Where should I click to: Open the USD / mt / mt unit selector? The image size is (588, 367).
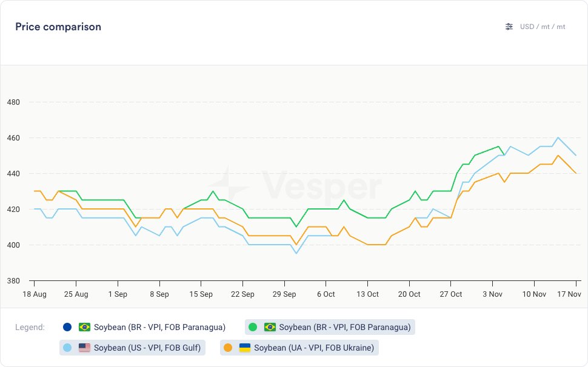coord(543,27)
